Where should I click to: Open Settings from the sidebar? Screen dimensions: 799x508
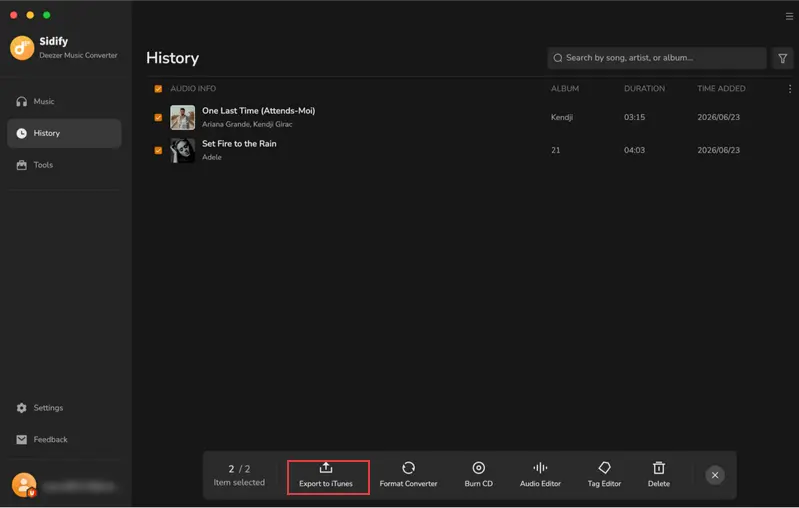[64, 408]
